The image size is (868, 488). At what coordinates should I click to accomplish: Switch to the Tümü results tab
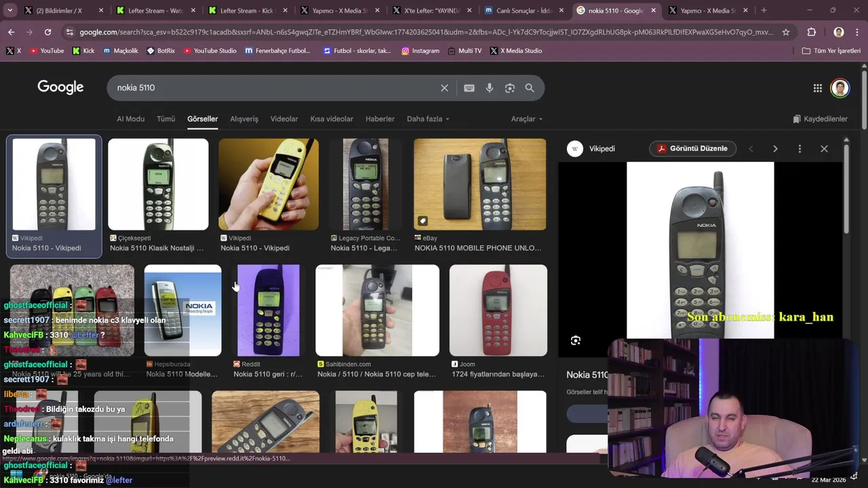tap(165, 119)
